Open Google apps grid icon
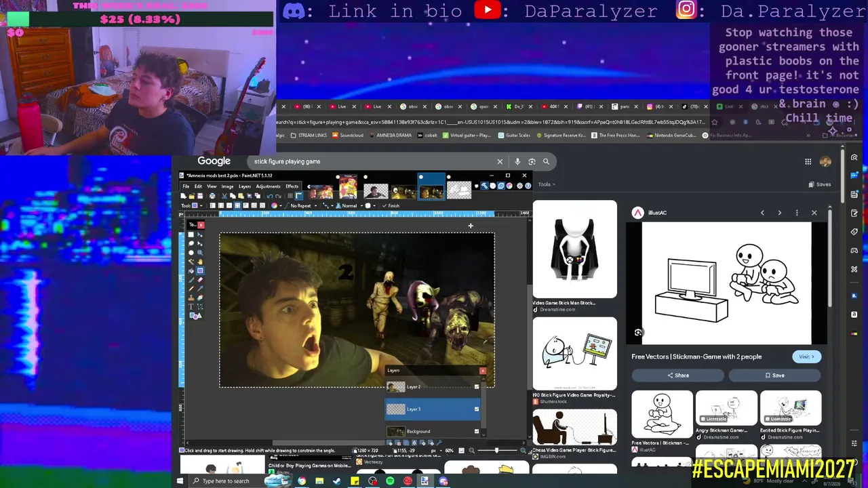The image size is (868, 488). coord(808,161)
